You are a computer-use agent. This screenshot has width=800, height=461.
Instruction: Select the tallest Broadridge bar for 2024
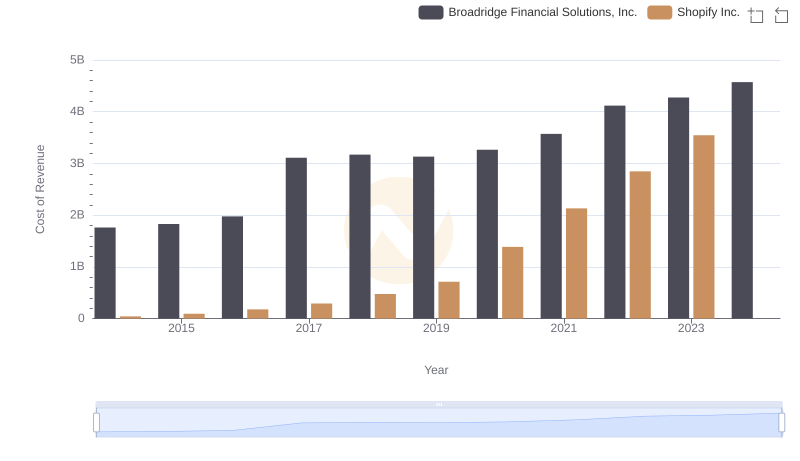pos(742,200)
